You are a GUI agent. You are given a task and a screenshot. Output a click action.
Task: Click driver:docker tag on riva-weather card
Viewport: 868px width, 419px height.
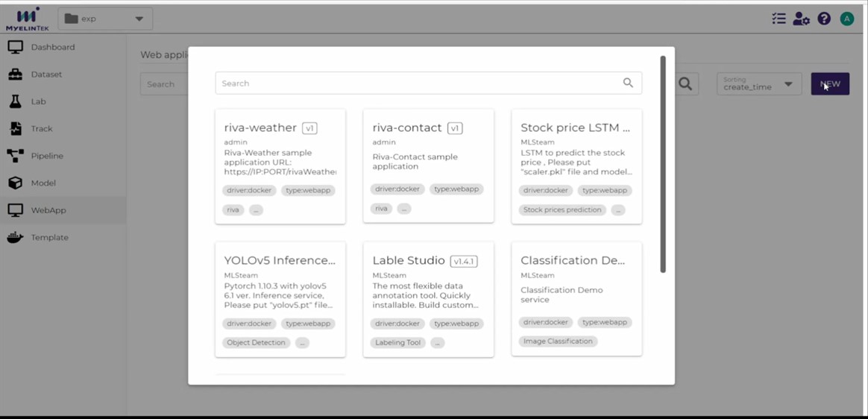[x=249, y=190]
